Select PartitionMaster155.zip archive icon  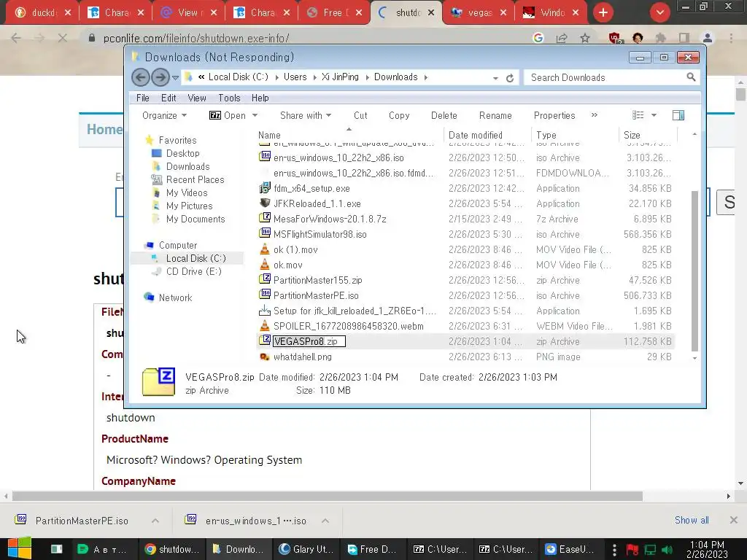click(x=265, y=280)
